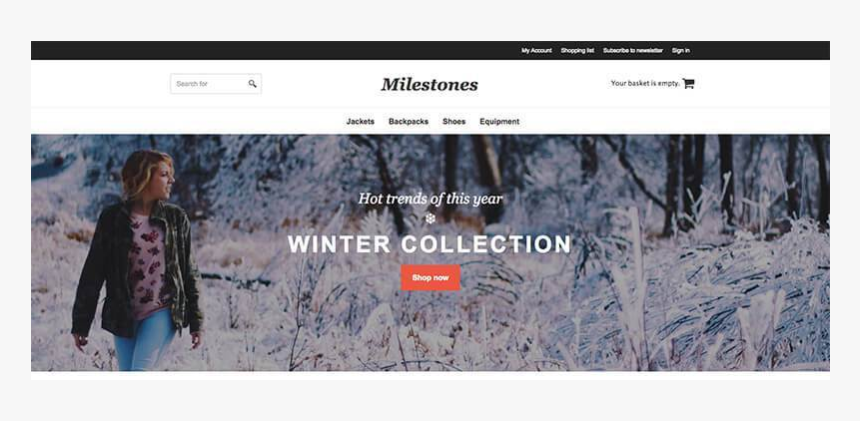Image resolution: width=860 pixels, height=421 pixels.
Task: Click the snowflake icon on the banner
Action: click(x=431, y=219)
